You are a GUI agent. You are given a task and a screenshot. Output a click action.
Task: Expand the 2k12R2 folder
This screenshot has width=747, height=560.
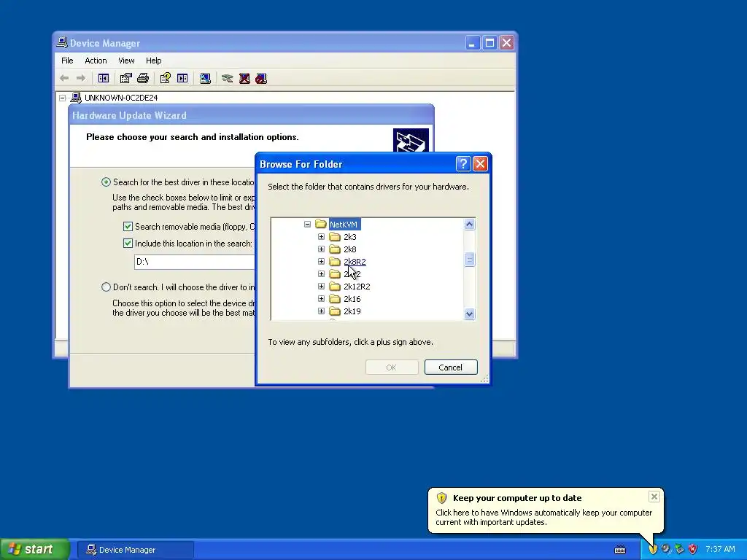point(321,286)
